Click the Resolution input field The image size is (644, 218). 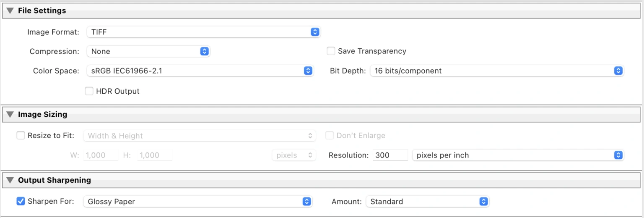click(390, 155)
